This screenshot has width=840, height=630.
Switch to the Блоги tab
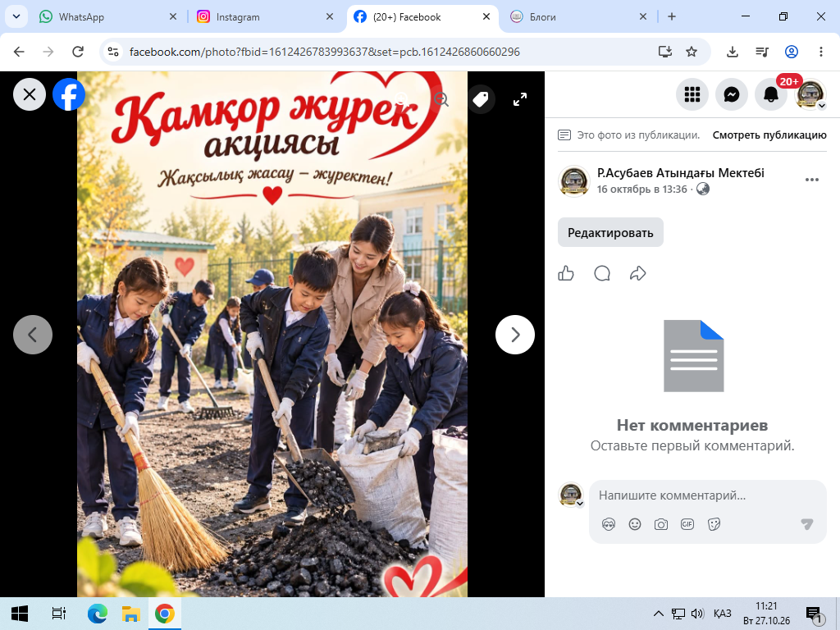[x=578, y=16]
